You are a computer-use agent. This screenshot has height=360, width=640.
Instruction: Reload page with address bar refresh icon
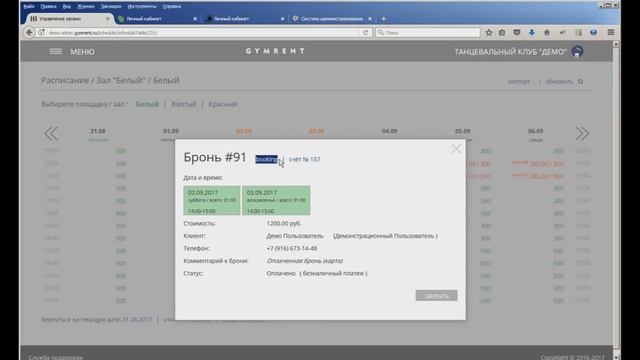click(366, 33)
